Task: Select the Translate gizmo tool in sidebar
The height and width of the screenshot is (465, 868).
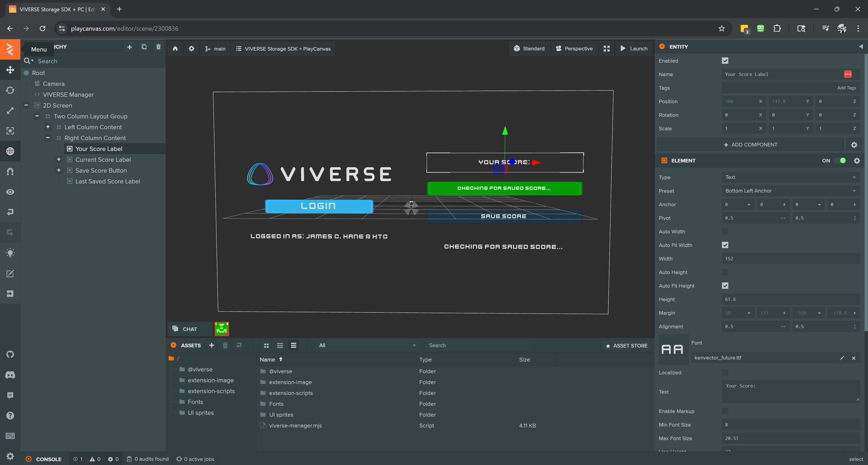Action: pyautogui.click(x=10, y=70)
